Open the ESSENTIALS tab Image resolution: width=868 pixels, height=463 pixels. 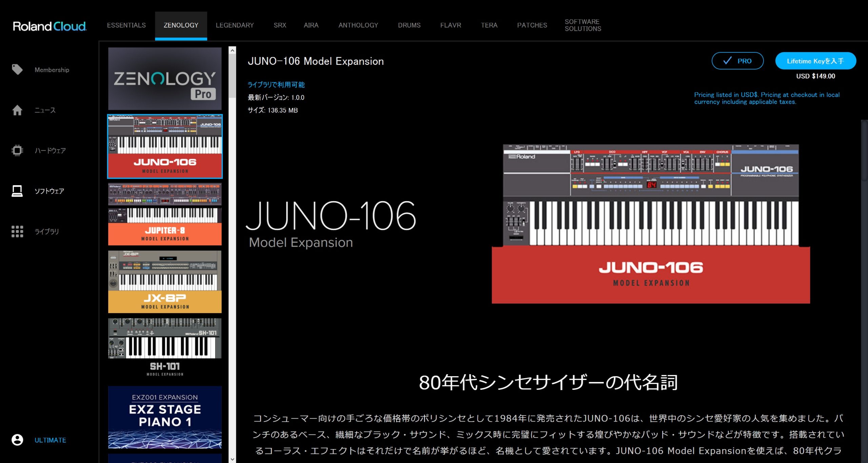pyautogui.click(x=126, y=25)
